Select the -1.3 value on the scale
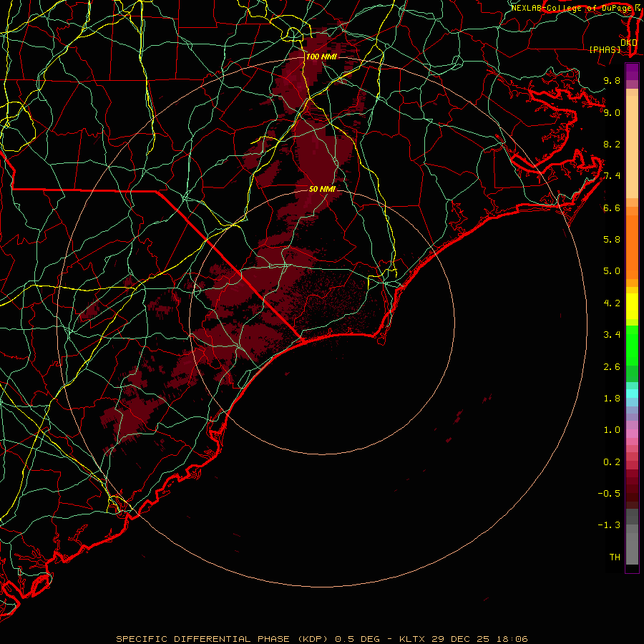 click(609, 525)
